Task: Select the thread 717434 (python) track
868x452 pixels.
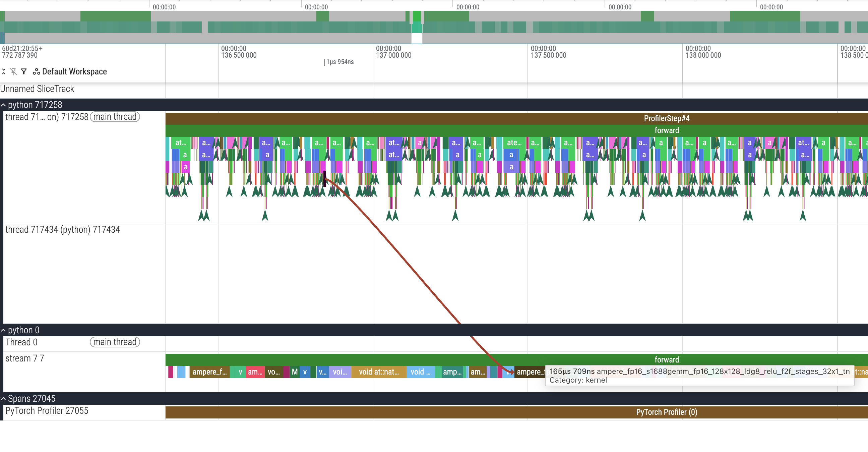Action: 63,230
